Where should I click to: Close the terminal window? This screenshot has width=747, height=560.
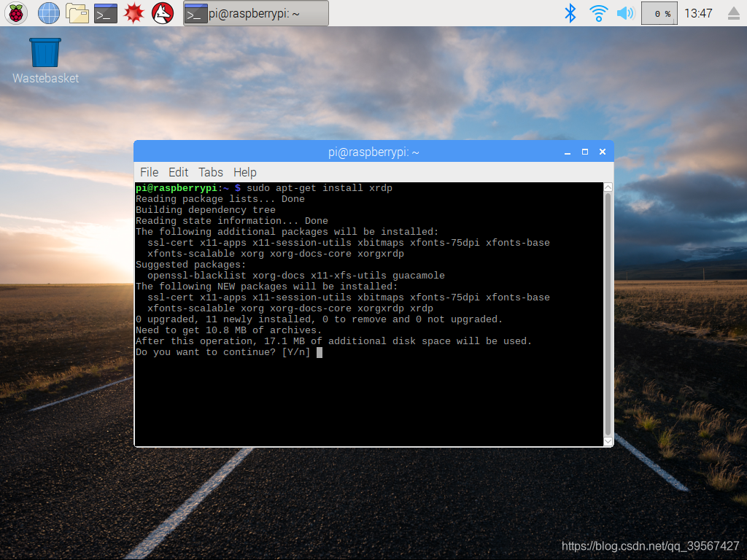click(603, 152)
